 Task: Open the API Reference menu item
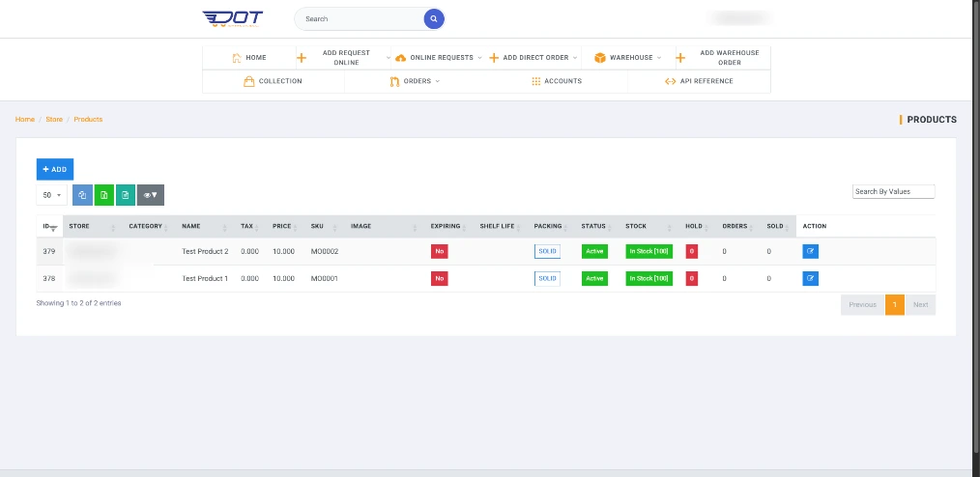click(699, 81)
